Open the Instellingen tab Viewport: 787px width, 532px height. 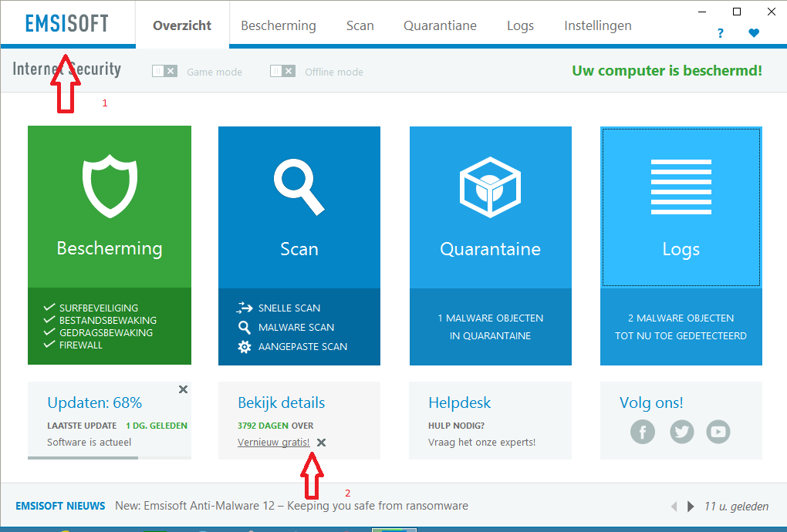tap(598, 25)
